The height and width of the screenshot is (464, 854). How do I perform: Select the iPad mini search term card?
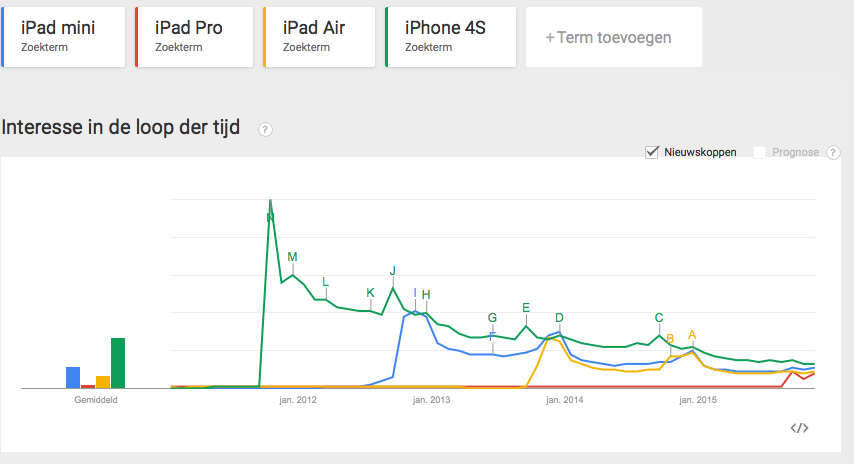(66, 37)
